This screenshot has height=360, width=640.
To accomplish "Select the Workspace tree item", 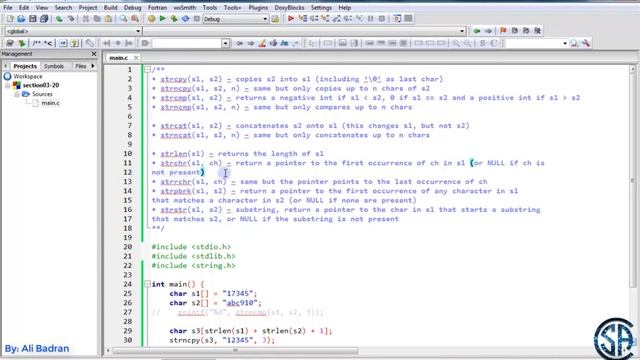I will (x=28, y=76).
